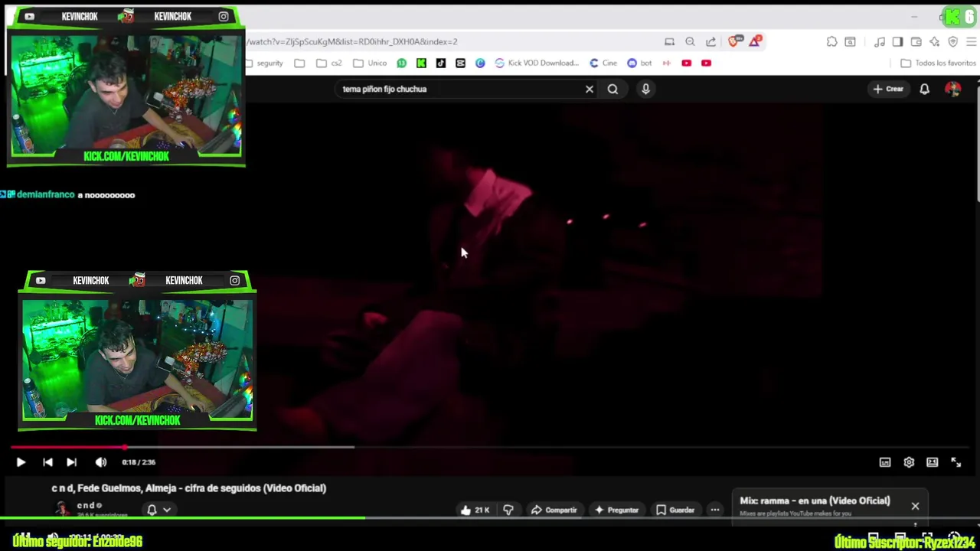Switch to theater mode view
This screenshot has width=980, height=551.
click(x=932, y=462)
